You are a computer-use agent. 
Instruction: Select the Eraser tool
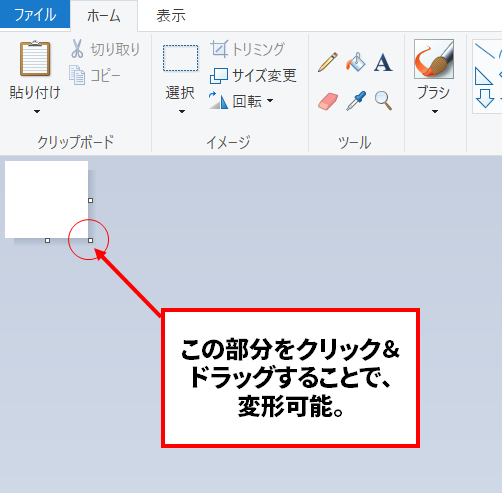pyautogui.click(x=328, y=101)
